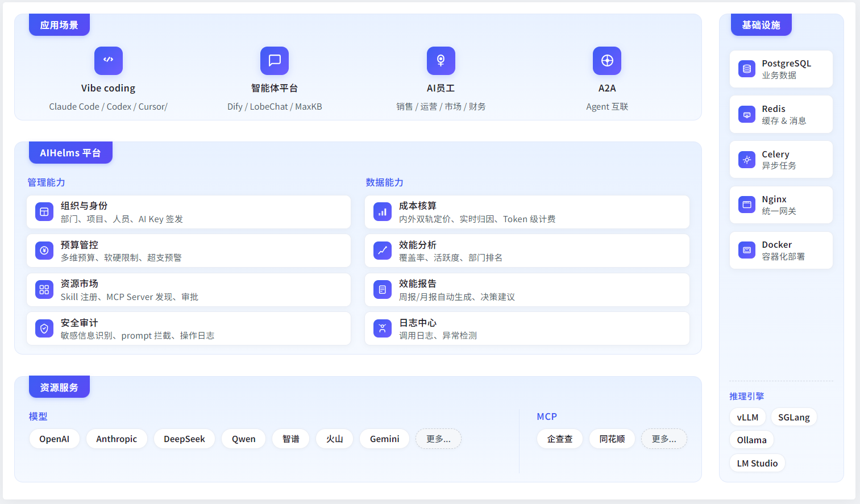This screenshot has height=504, width=860.
Task: Click the 预算管控 yen coin icon
Action: (x=44, y=251)
